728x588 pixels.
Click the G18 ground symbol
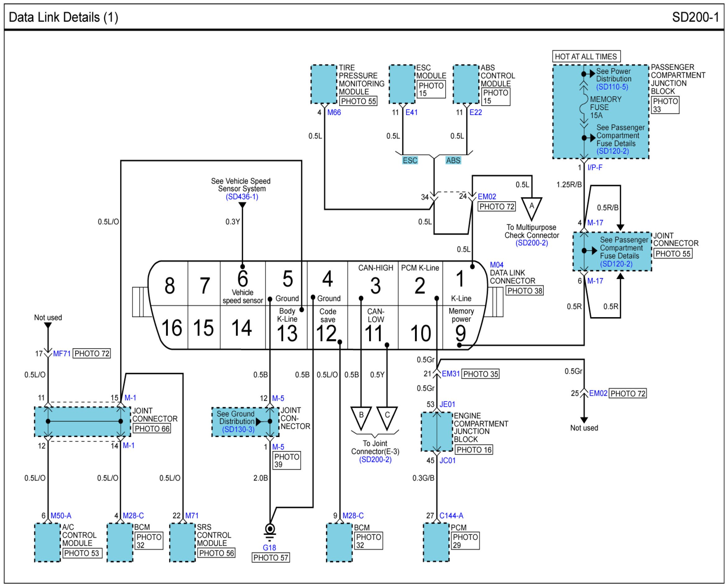(x=270, y=531)
